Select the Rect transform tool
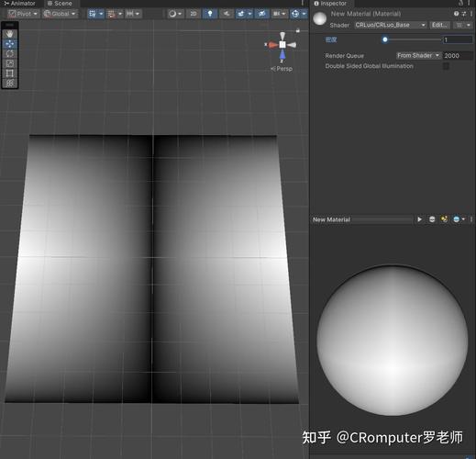This screenshot has height=459, width=476. coord(10,73)
